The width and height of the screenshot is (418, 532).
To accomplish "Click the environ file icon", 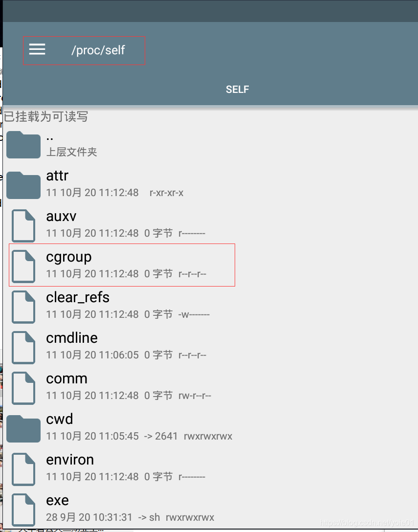I will pyautogui.click(x=23, y=469).
